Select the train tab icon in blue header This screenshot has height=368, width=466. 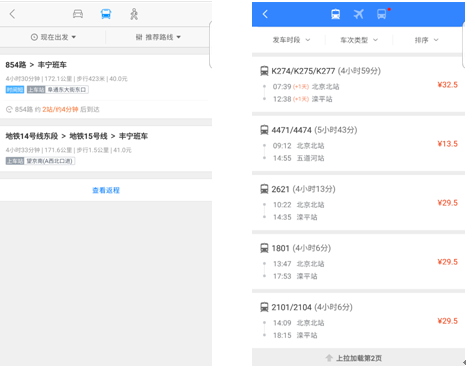pyautogui.click(x=335, y=14)
